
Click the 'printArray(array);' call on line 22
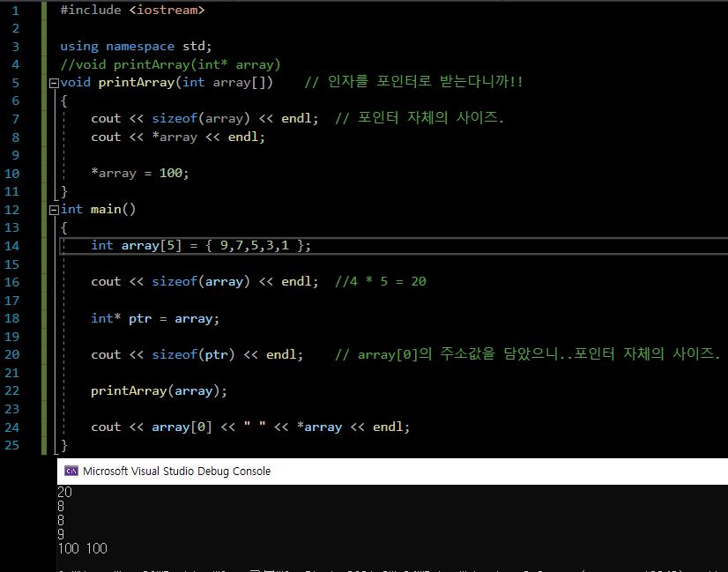point(159,391)
